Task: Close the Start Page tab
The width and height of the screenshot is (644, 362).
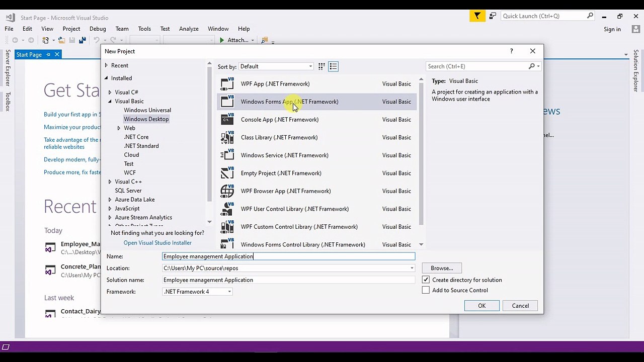Action: click(57, 54)
